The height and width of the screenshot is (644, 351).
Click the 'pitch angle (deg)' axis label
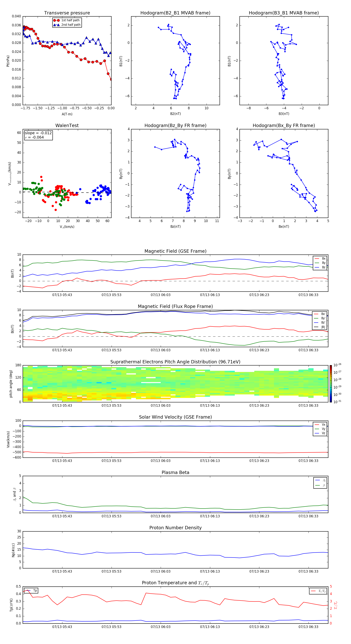pyautogui.click(x=11, y=384)
